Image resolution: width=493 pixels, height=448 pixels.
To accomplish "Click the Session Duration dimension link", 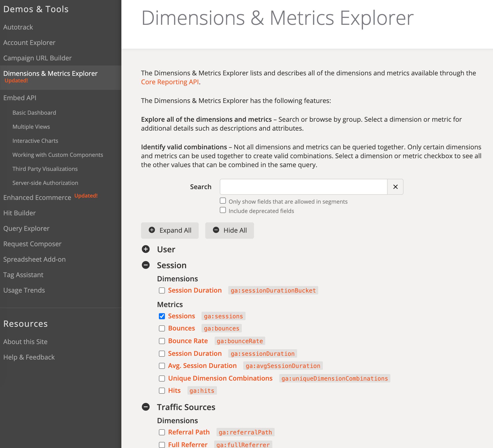I will point(195,290).
